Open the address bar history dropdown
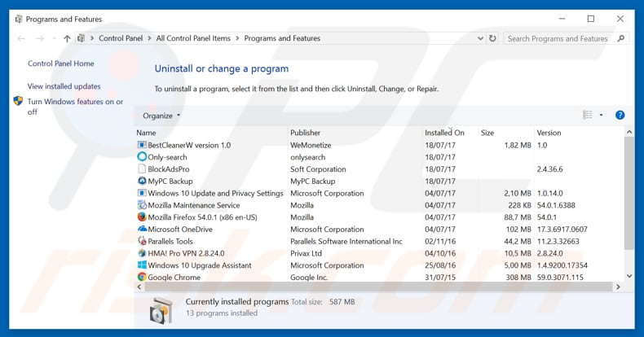The image size is (644, 337). [x=480, y=38]
